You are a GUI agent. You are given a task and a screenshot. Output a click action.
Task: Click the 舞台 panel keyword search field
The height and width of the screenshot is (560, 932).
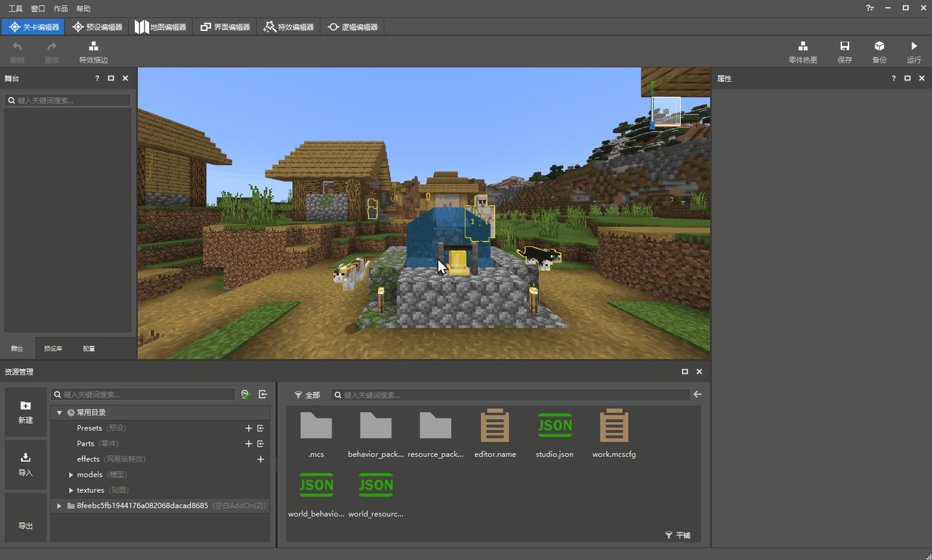click(68, 100)
